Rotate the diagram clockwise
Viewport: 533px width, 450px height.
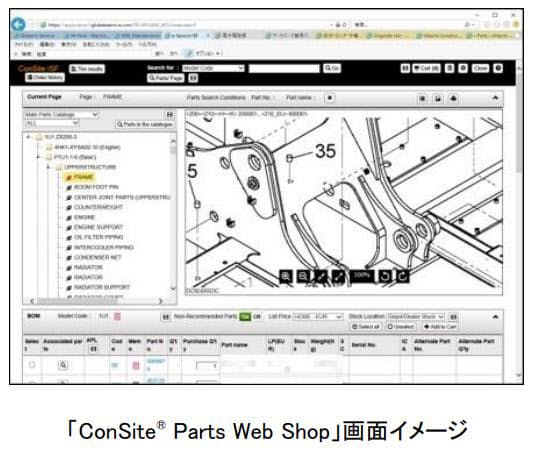pos(402,276)
